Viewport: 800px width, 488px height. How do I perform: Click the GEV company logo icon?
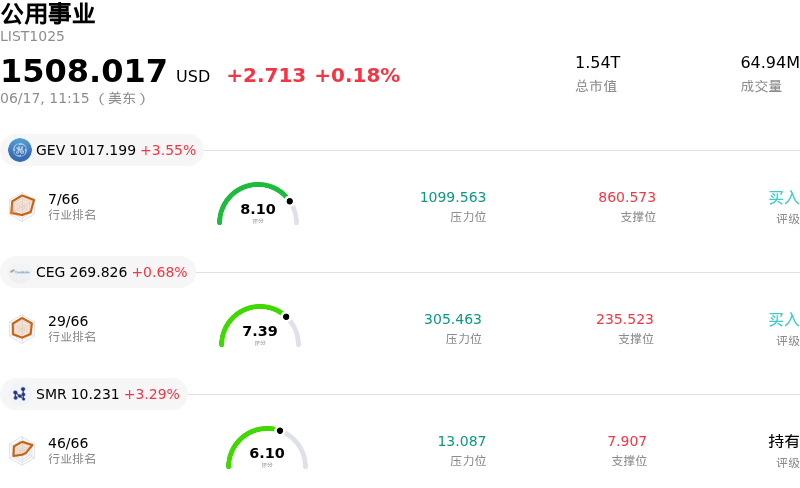[20, 150]
